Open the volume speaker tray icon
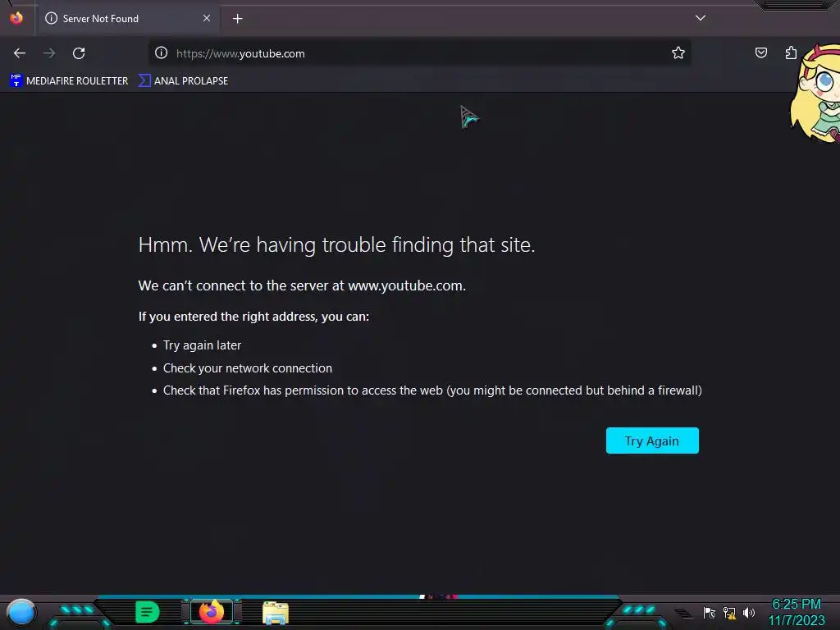Screen dimensions: 840x630 pos(748,612)
